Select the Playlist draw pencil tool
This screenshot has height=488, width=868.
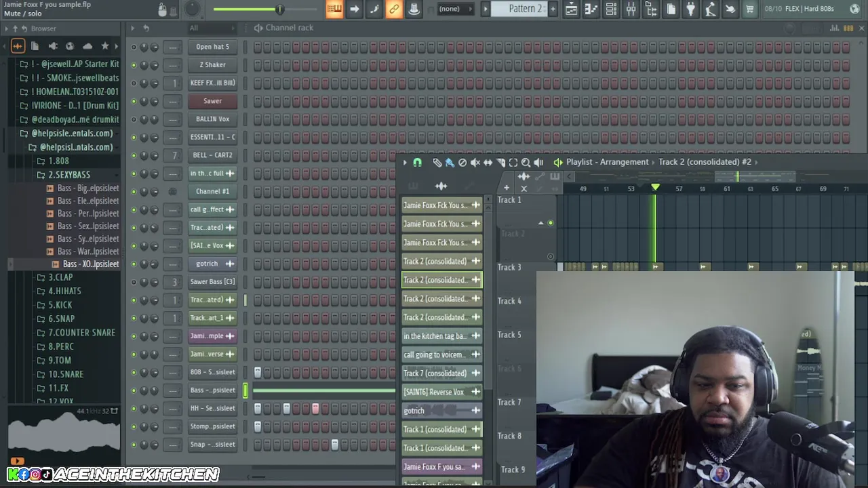[437, 163]
